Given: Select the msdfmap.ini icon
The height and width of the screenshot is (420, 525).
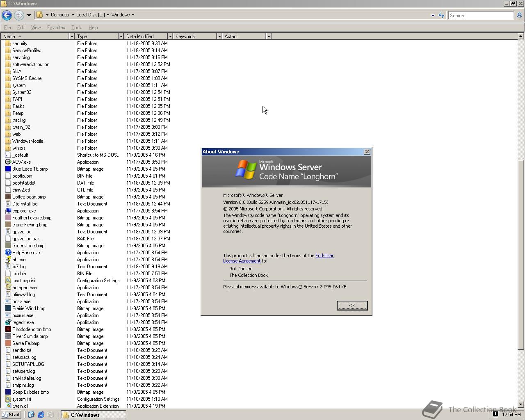Looking at the screenshot, I should tap(8, 281).
